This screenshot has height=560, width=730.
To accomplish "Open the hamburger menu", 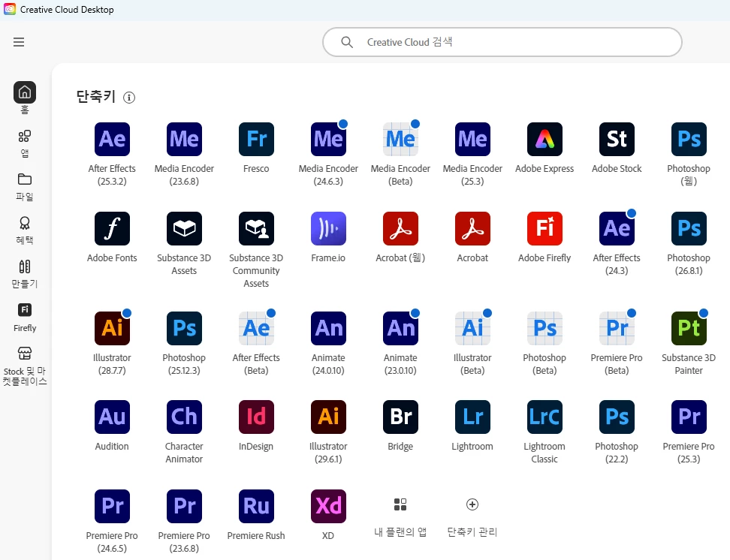I will 19,42.
